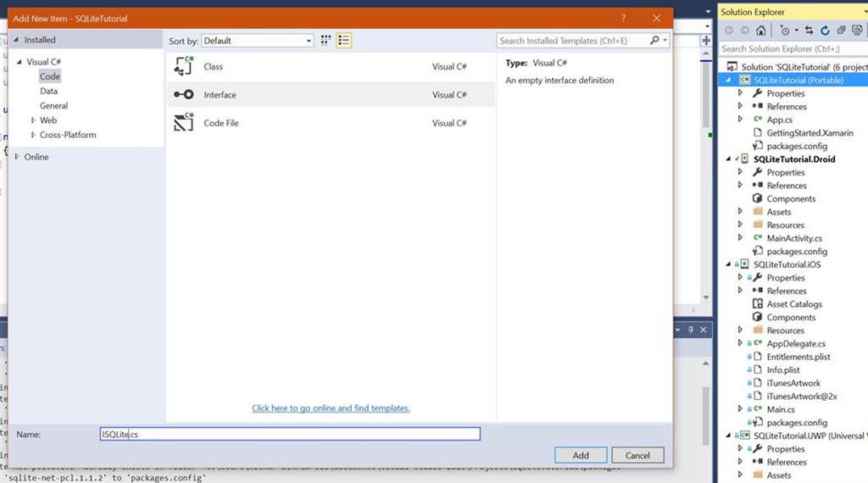Click the SQLiteTutorial.Droid project icon
This screenshot has height=483, width=868.
coord(744,158)
